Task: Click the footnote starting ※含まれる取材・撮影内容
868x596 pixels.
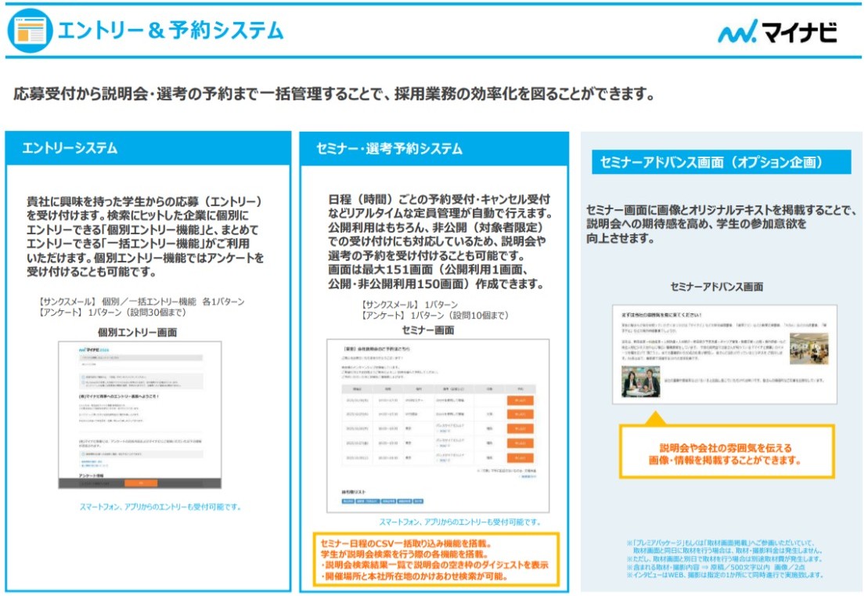Action: click(716, 567)
